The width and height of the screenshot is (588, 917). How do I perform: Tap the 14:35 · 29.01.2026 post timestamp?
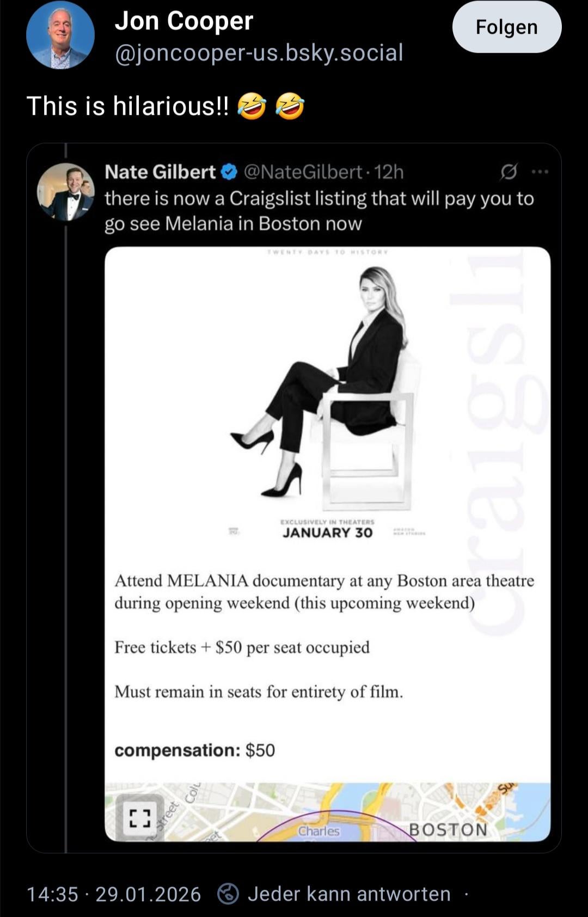pyautogui.click(x=114, y=894)
